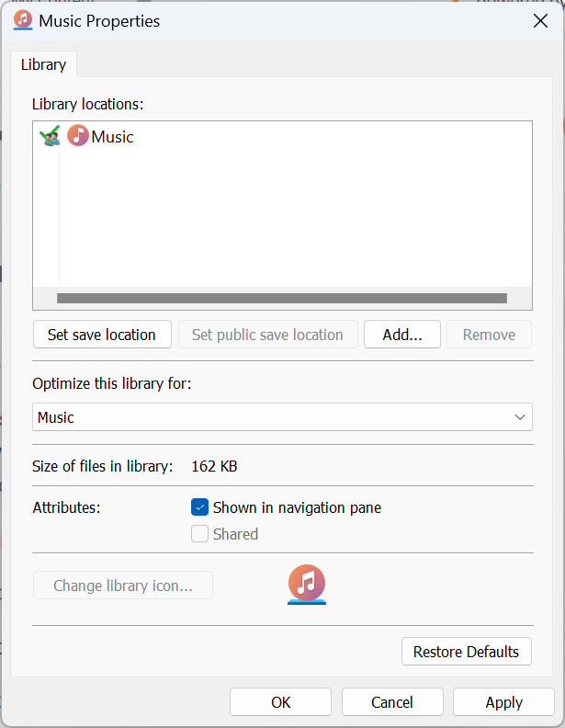The width and height of the screenshot is (565, 728).
Task: Click the Music Properties title bar icon
Action: point(23,20)
